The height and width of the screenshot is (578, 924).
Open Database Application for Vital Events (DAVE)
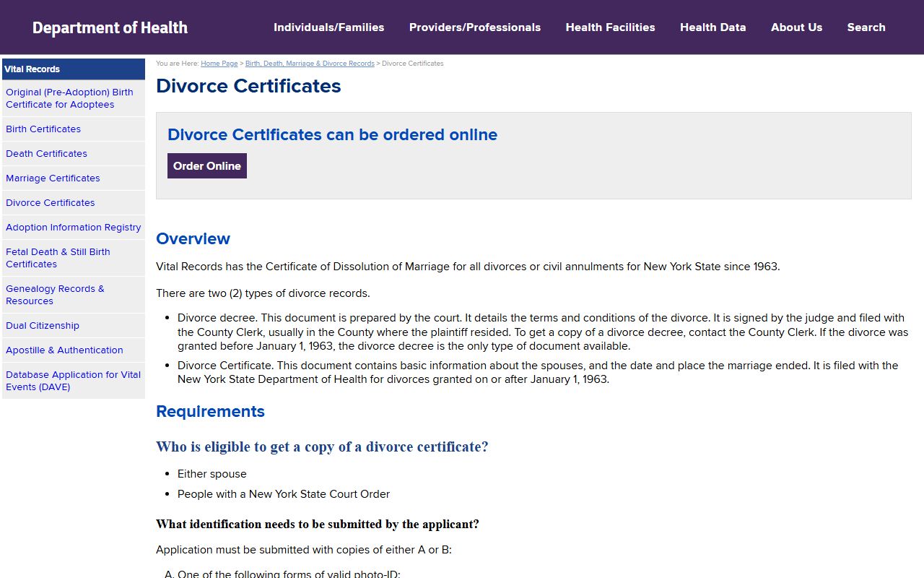pyautogui.click(x=74, y=381)
